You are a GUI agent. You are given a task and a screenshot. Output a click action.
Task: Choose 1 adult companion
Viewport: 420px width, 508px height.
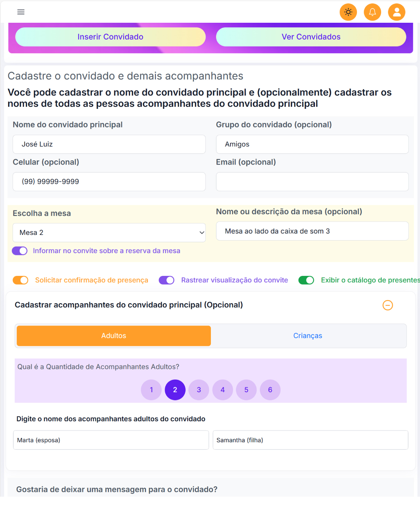click(151, 390)
